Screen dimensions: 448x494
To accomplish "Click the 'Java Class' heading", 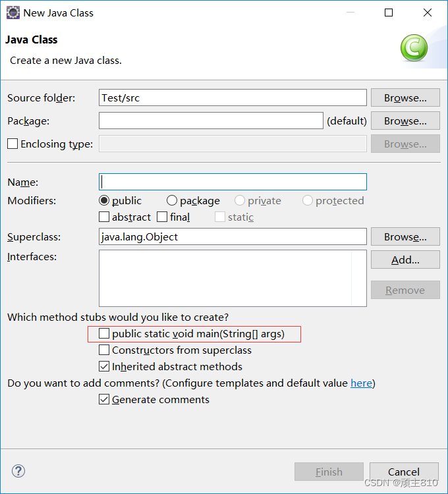I will tap(31, 40).
